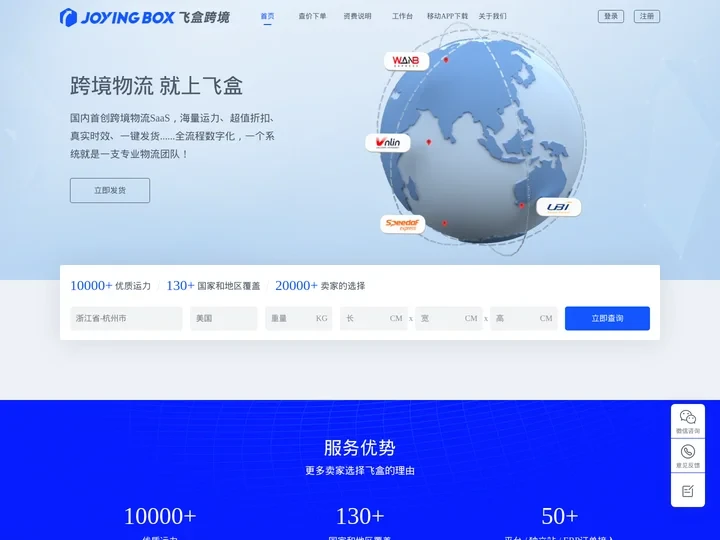Image resolution: width=720 pixels, height=540 pixels.
Task: Open the 移动APP下载 menu item
Action: click(447, 16)
